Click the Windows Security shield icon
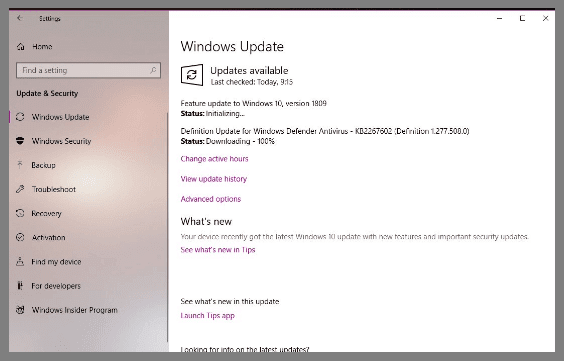Viewport: 564px width, 361px height. [20, 141]
